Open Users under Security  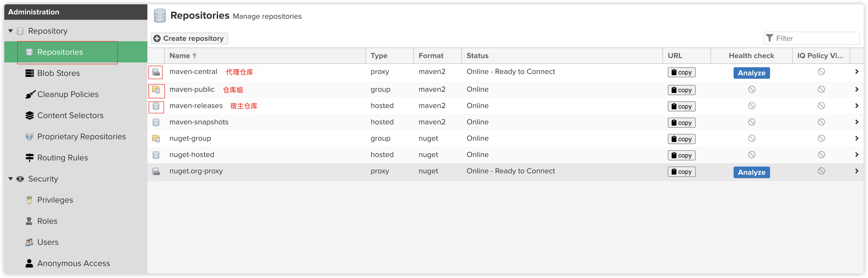[76, 242]
